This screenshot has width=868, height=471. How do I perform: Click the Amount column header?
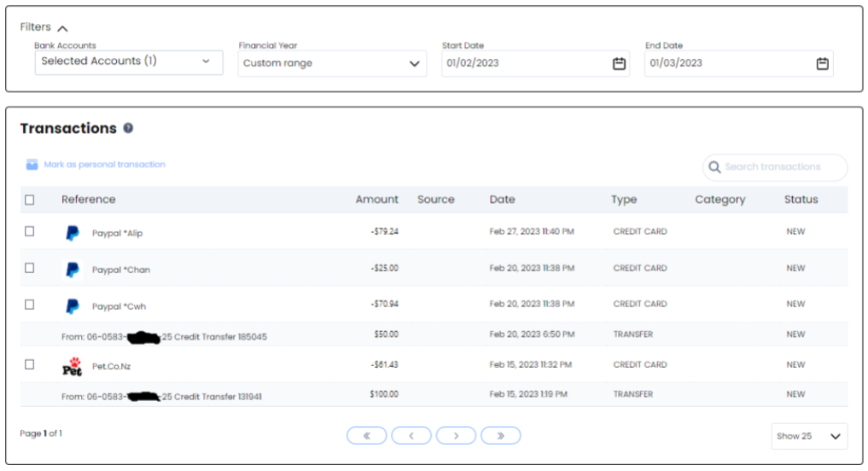(x=377, y=200)
